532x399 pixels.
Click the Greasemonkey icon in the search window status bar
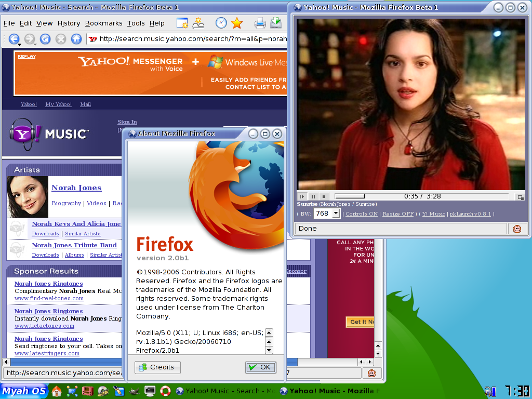[x=372, y=374]
